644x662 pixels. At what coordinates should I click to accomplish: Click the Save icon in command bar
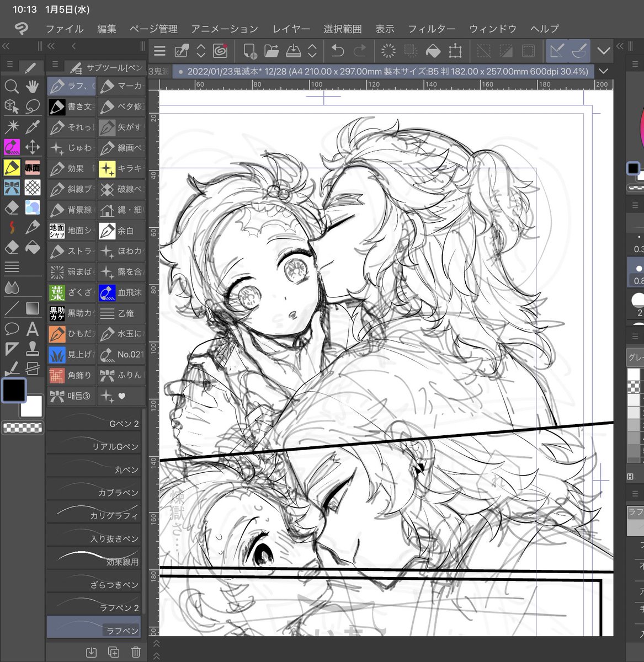pos(294,51)
